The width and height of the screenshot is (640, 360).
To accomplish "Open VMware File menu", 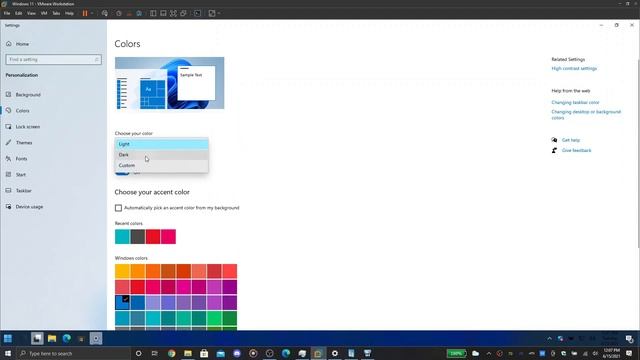I will (x=7, y=13).
